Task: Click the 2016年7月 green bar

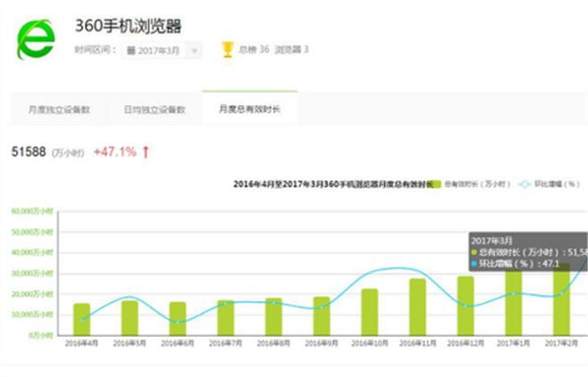Action: tap(225, 317)
